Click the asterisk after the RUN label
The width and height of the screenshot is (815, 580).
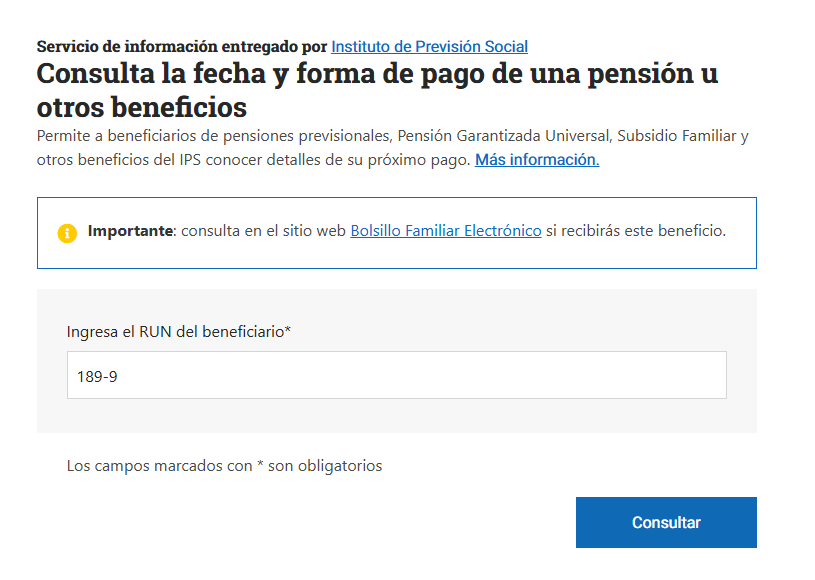point(288,330)
